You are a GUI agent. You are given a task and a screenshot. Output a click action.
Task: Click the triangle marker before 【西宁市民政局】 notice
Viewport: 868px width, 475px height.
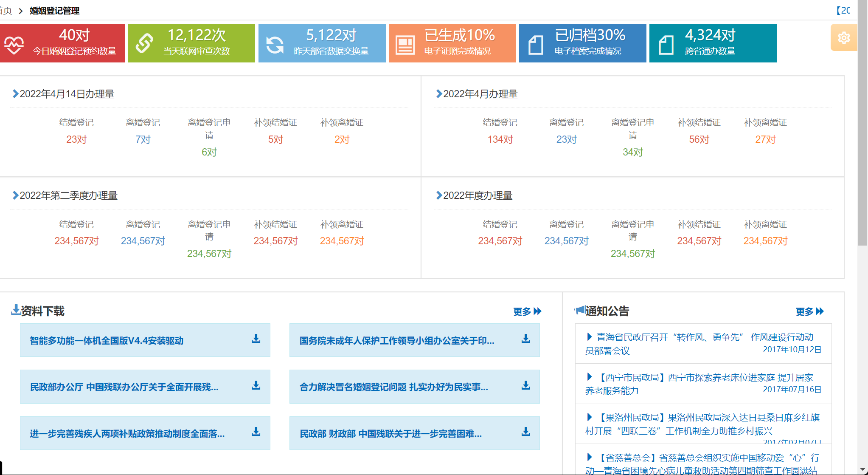coord(589,377)
